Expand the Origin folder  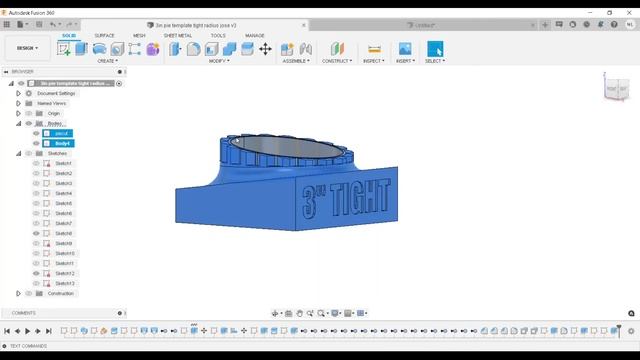[x=18, y=113]
